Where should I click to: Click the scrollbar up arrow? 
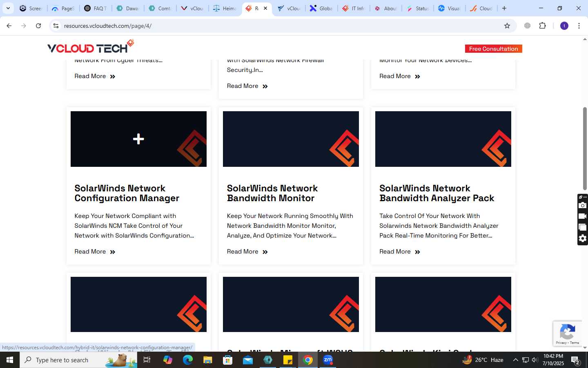click(x=585, y=39)
